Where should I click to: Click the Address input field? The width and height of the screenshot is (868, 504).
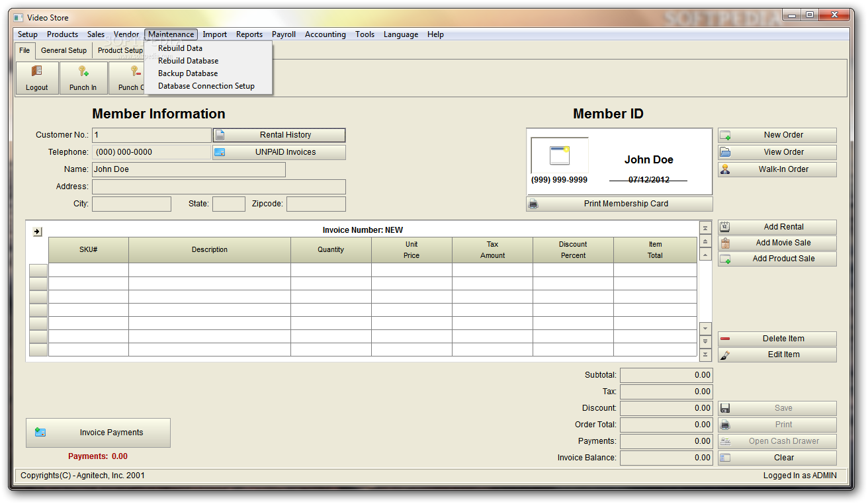click(x=219, y=187)
